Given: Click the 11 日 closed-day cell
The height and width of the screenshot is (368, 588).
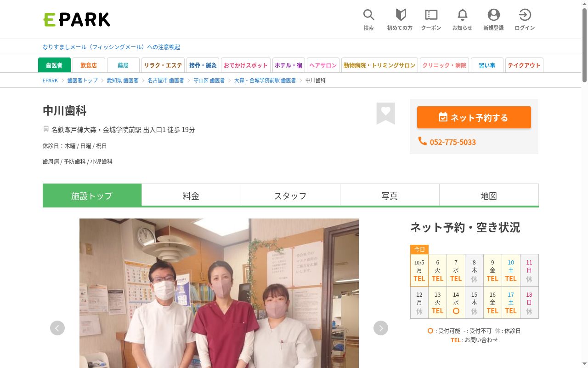Looking at the screenshot, I should click(529, 270).
